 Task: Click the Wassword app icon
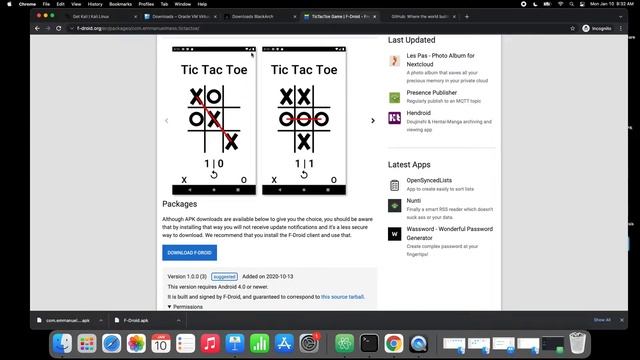click(x=394, y=234)
